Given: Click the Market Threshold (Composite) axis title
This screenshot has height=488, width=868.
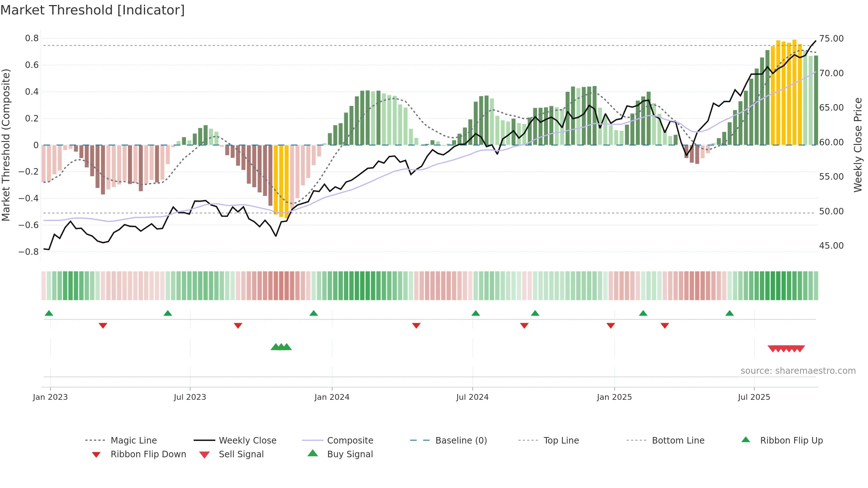Looking at the screenshot, I should 6,145.
